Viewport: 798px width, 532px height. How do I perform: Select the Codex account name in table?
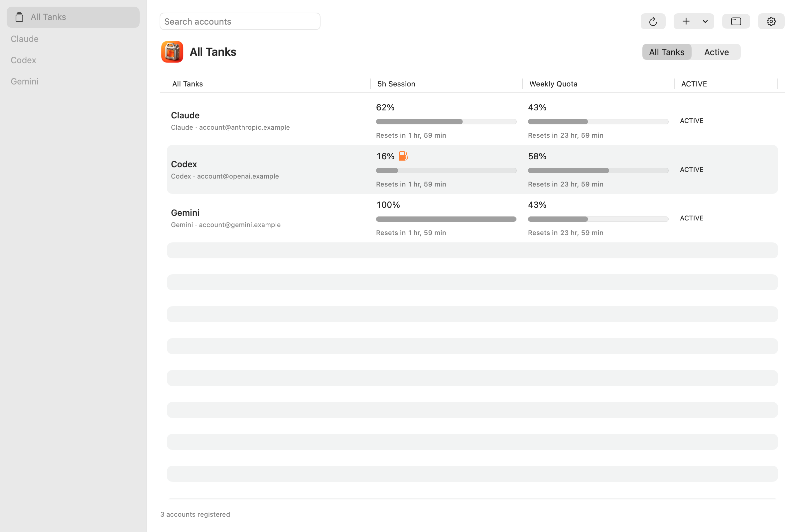[x=184, y=164]
